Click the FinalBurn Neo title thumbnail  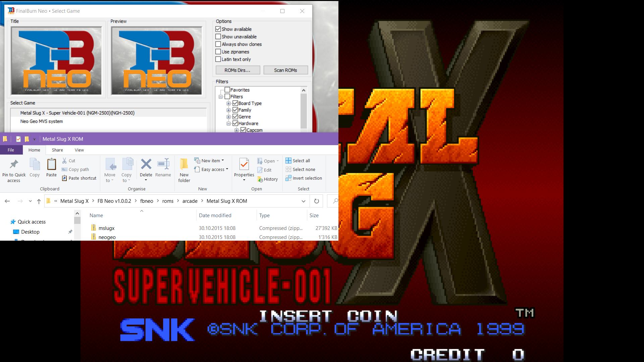coord(56,60)
